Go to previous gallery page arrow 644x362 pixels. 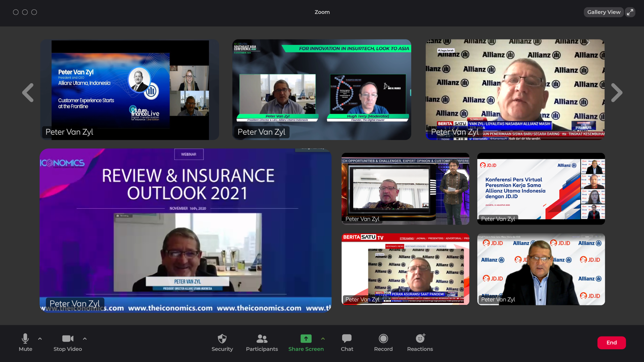pos(28,93)
